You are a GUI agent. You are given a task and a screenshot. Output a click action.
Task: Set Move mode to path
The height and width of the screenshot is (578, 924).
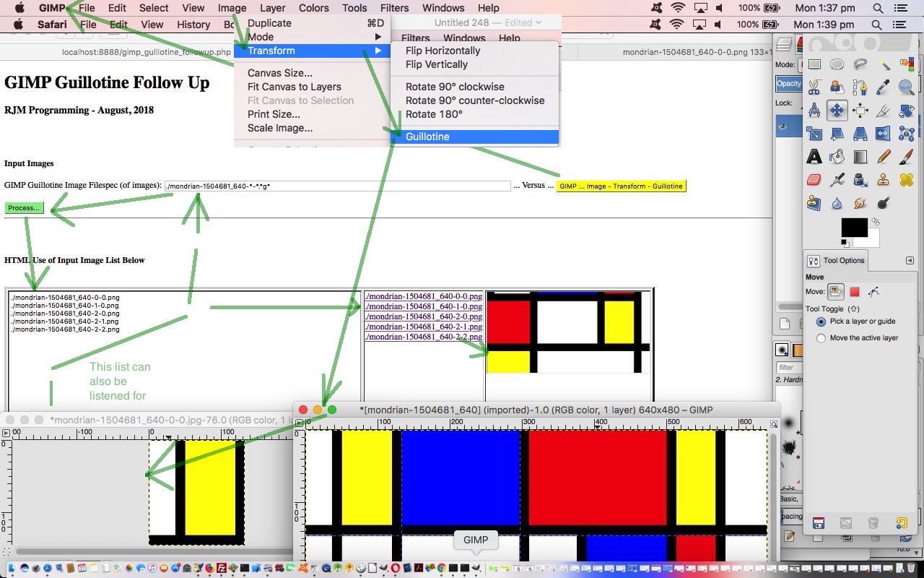coord(873,292)
